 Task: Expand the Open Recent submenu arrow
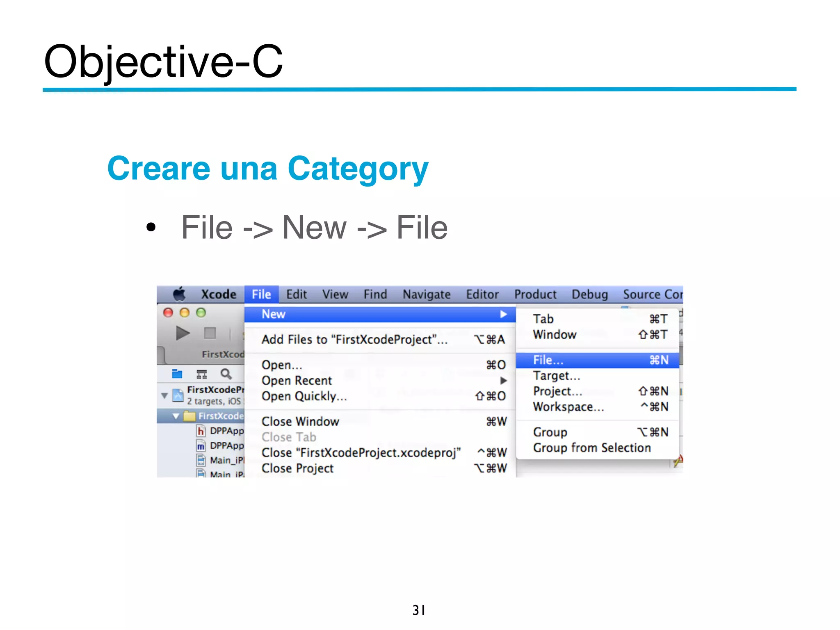click(x=504, y=381)
